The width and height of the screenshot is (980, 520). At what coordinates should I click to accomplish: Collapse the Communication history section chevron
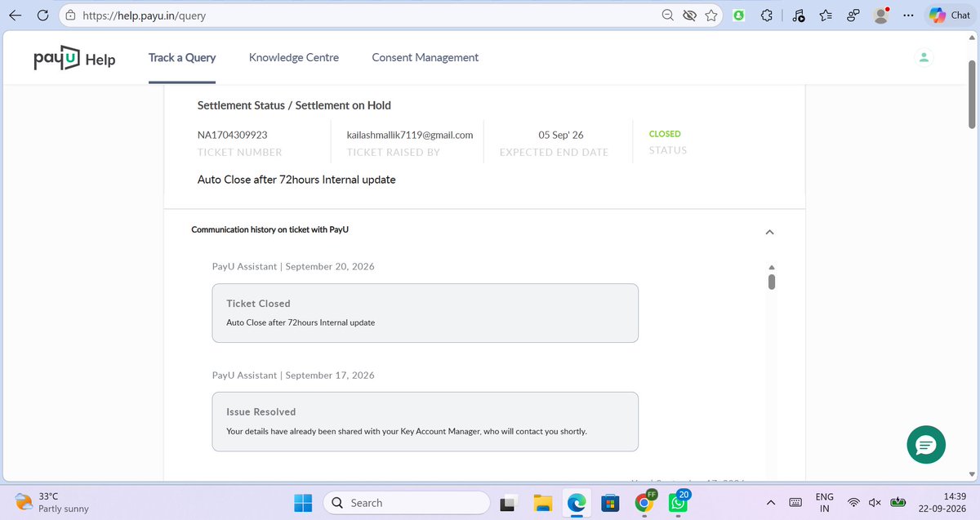tap(768, 232)
